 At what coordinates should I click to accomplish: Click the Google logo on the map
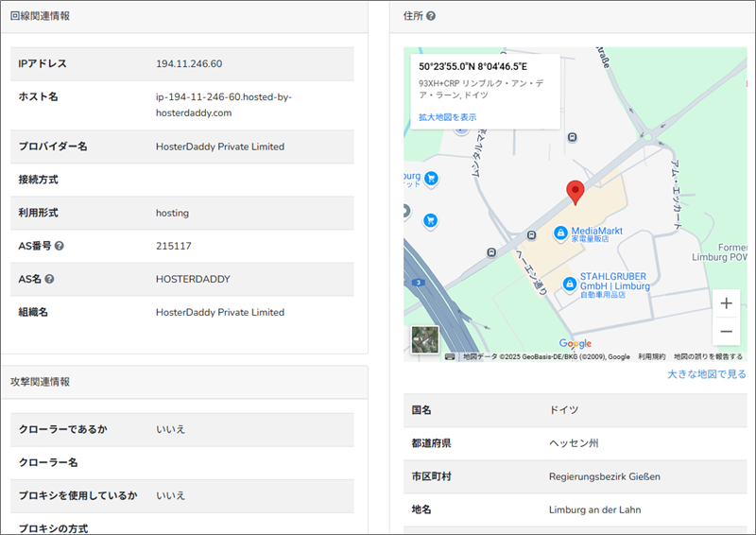point(576,343)
